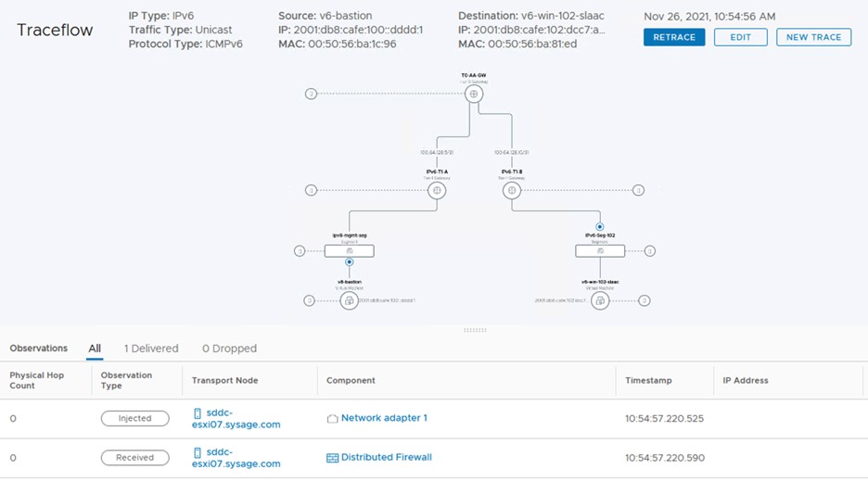Click the IPv6-Seg-102 segment icon
Screen dimensions: 868x482
pyautogui.click(x=600, y=251)
